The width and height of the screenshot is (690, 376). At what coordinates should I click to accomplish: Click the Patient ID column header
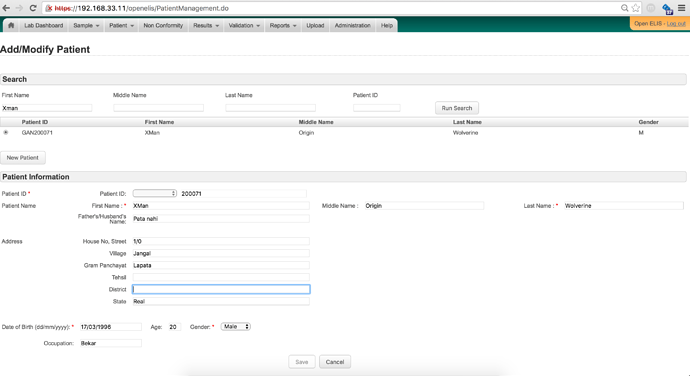[35, 122]
